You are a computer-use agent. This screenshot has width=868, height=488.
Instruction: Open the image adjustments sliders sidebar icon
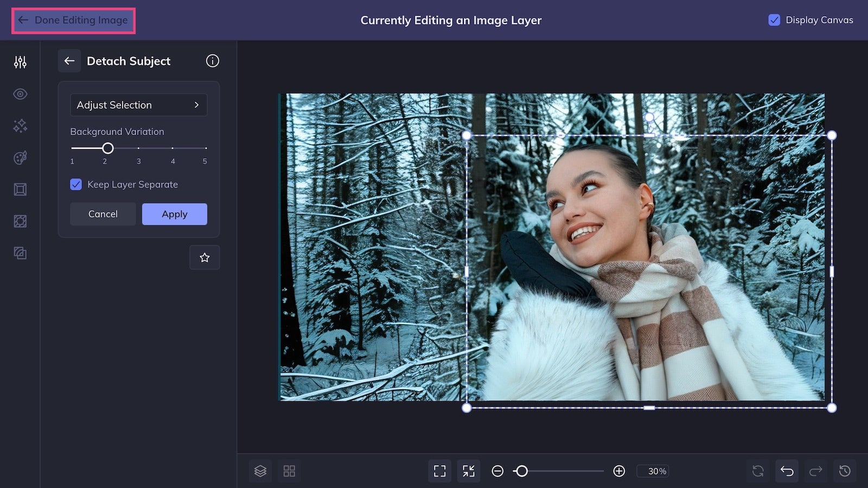pyautogui.click(x=20, y=62)
